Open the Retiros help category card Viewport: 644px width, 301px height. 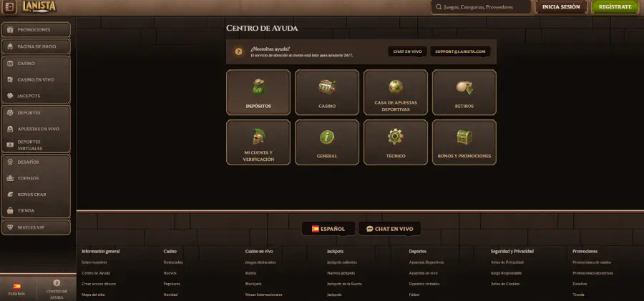point(464,92)
